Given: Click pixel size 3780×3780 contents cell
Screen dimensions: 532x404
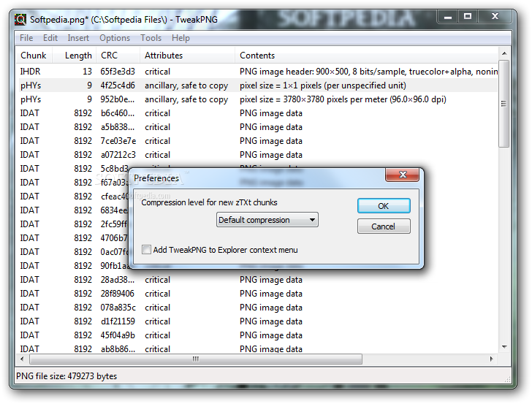Looking at the screenshot, I should pos(343,99).
